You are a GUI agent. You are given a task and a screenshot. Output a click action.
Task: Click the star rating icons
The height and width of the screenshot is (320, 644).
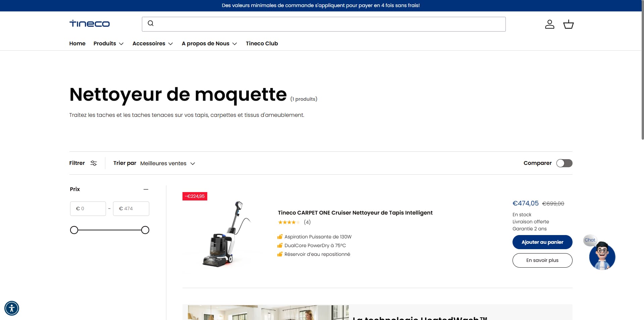pos(289,222)
